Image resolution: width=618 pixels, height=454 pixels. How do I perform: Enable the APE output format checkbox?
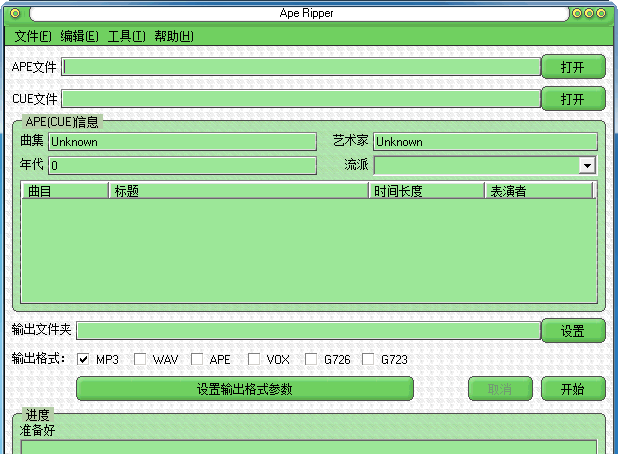click(x=197, y=359)
